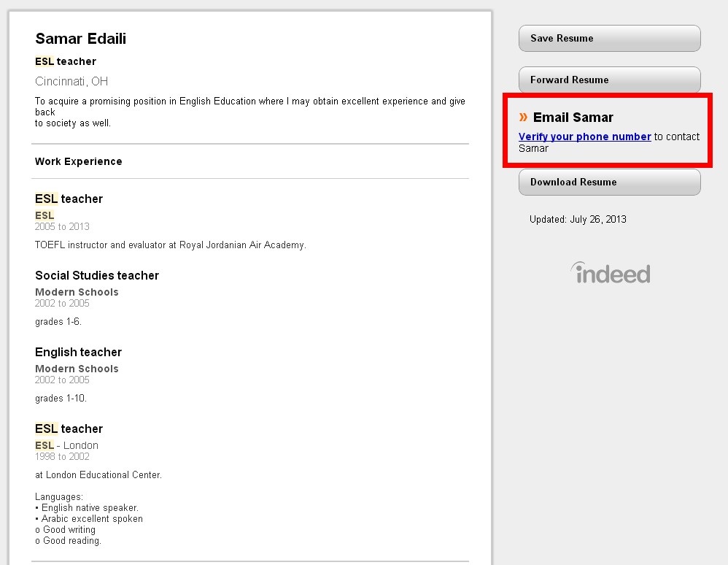728x565 pixels.
Task: Select the Work Experience section heading
Action: [79, 161]
